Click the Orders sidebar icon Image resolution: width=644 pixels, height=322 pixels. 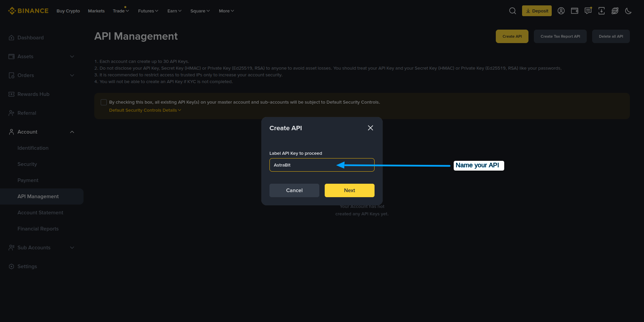click(x=11, y=75)
